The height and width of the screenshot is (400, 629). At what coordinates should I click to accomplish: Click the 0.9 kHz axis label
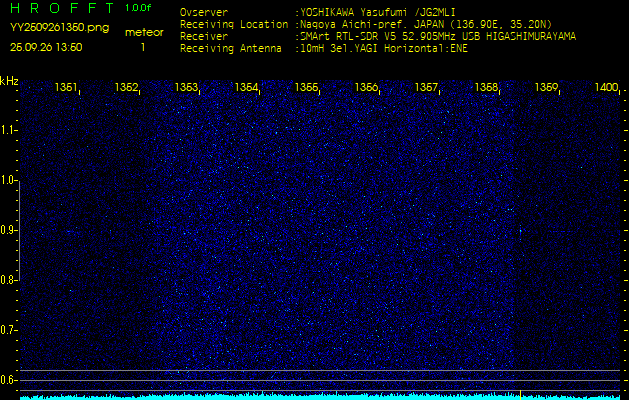(7, 230)
